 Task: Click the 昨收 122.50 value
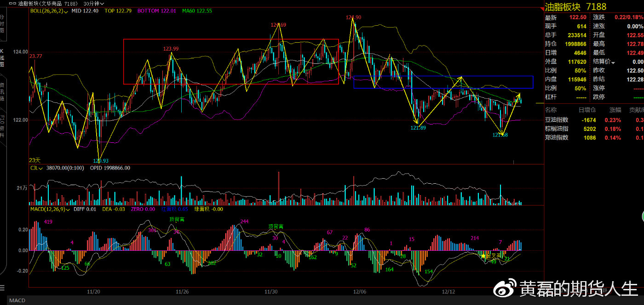pos(635,70)
